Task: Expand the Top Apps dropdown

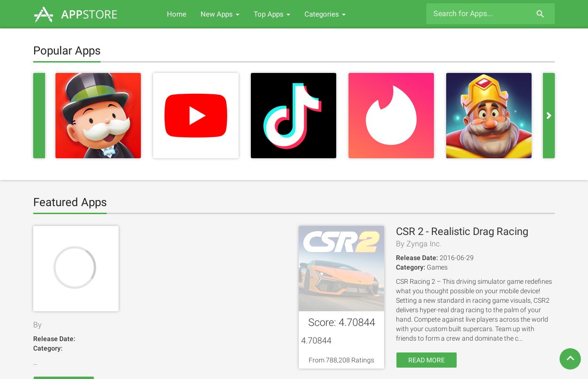Action: (x=272, y=14)
